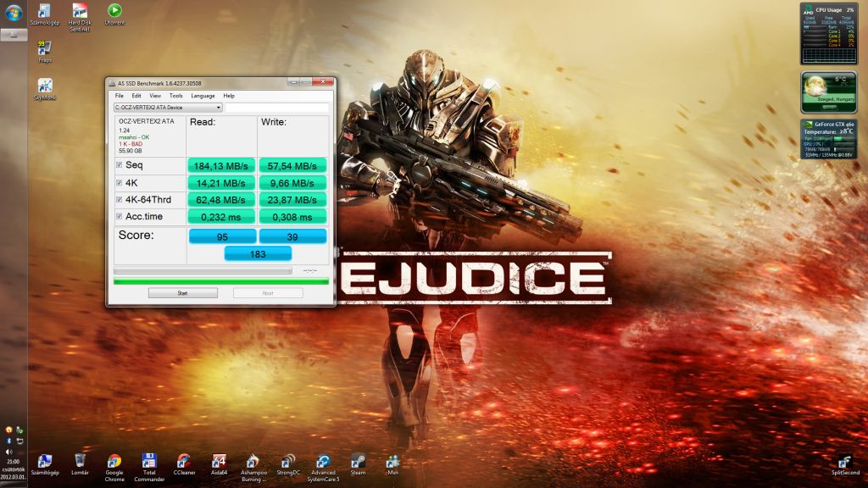Open the Lomtár recycle bin
Viewport: 868px width, 488px height.
80,465
